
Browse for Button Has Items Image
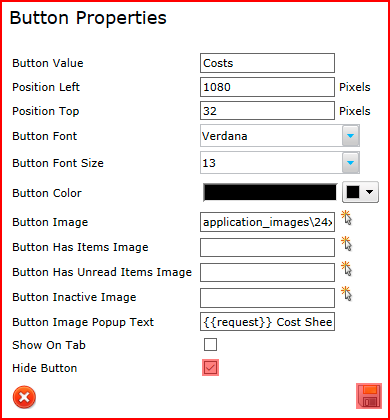(347, 244)
